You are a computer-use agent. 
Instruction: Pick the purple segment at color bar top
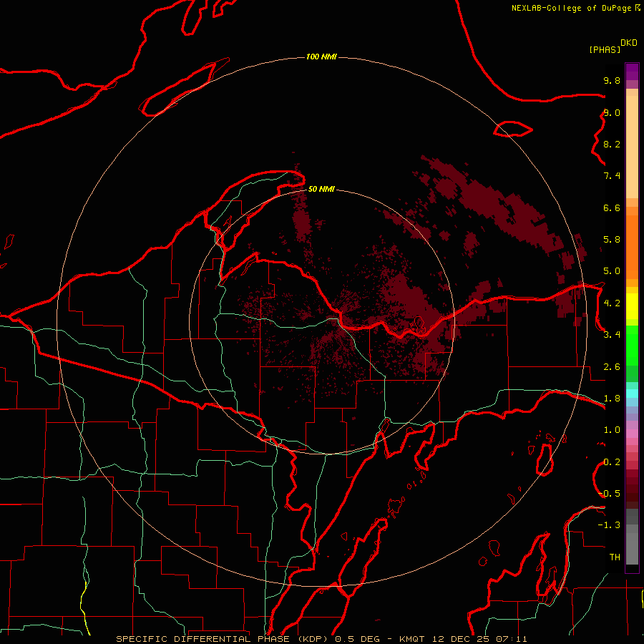pos(632,72)
